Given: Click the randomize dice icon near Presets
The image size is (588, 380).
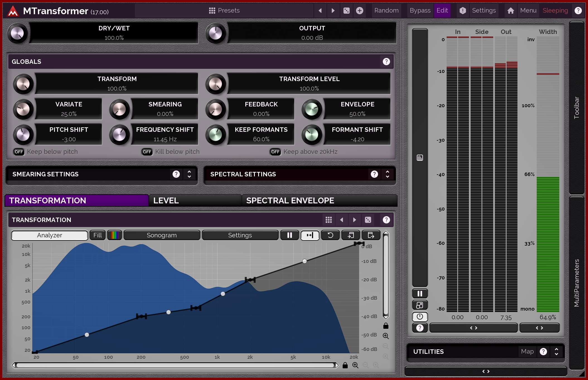Looking at the screenshot, I should (346, 11).
